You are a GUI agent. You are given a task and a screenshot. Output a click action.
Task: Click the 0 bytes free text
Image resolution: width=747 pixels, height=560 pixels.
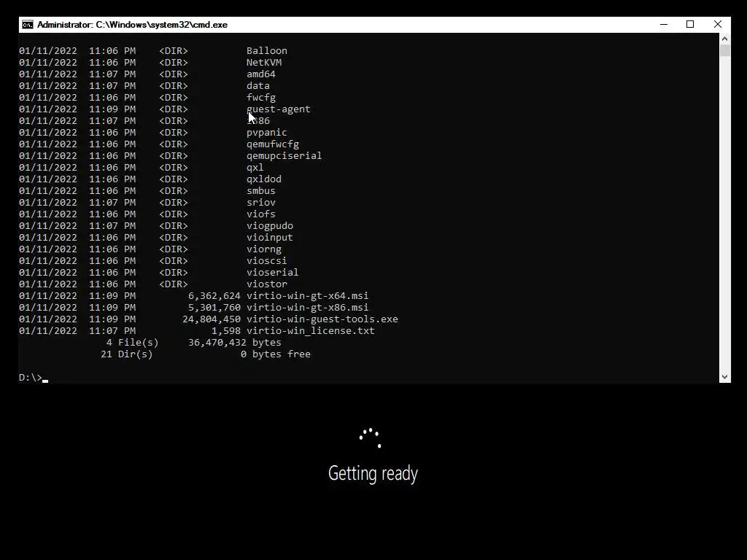tap(275, 354)
